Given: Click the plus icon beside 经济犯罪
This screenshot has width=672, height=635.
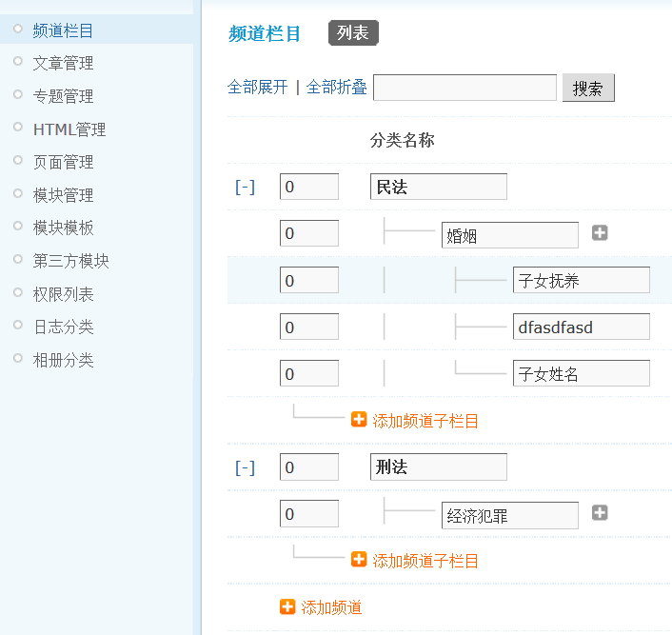Looking at the screenshot, I should click(600, 513).
